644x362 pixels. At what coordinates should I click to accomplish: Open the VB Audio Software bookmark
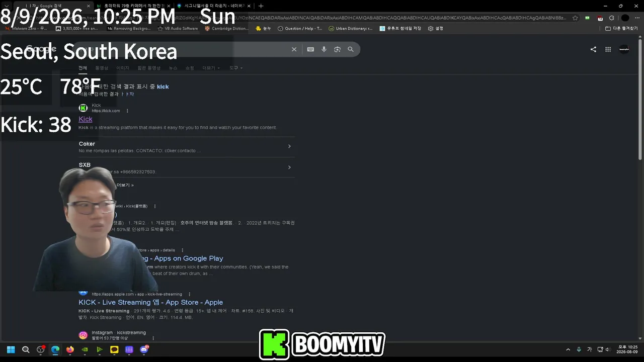(178, 29)
